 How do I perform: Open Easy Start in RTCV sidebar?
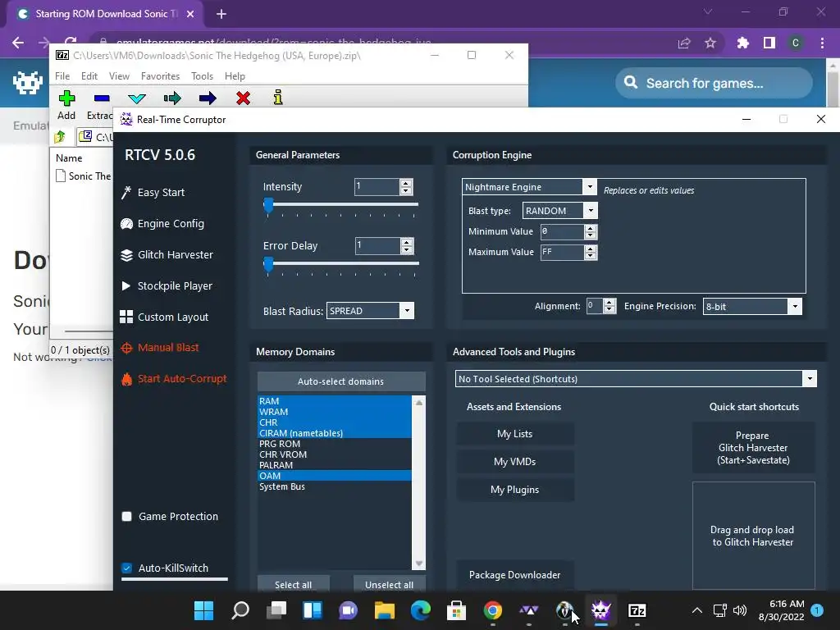153,192
